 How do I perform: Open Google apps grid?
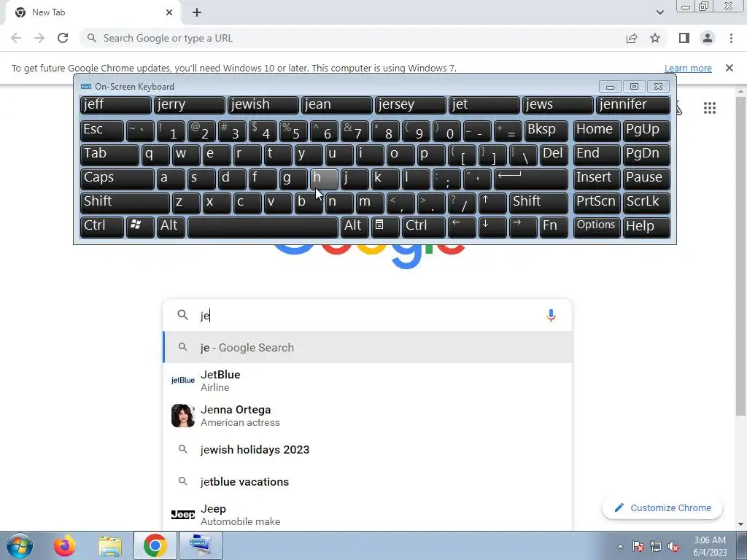coord(709,108)
